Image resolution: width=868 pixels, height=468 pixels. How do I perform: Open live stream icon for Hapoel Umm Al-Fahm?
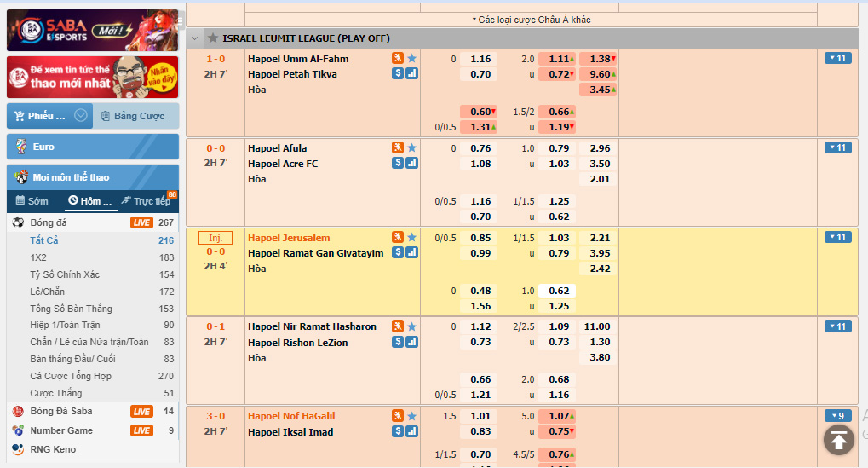point(398,59)
